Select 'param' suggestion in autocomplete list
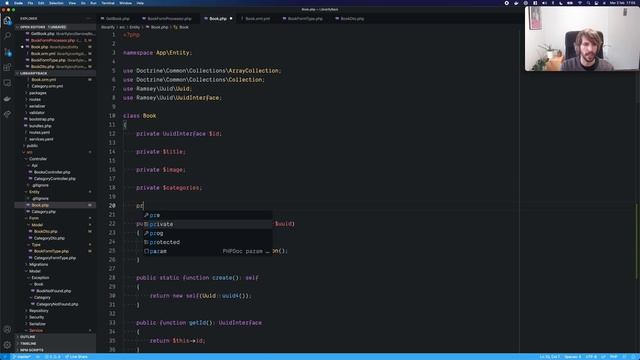 208,251
